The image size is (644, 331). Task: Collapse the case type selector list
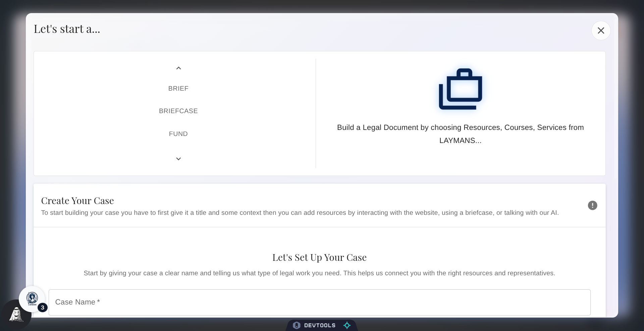pos(178,68)
